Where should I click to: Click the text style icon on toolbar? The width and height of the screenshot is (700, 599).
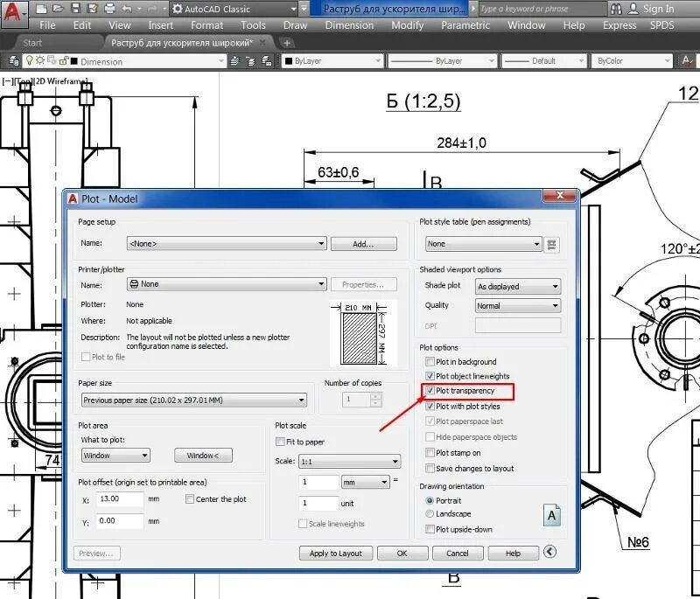click(687, 60)
